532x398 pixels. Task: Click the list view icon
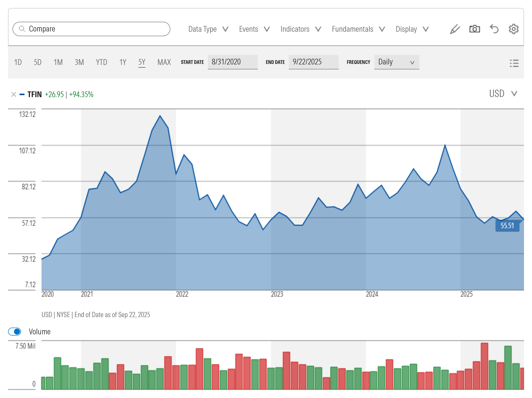click(514, 63)
